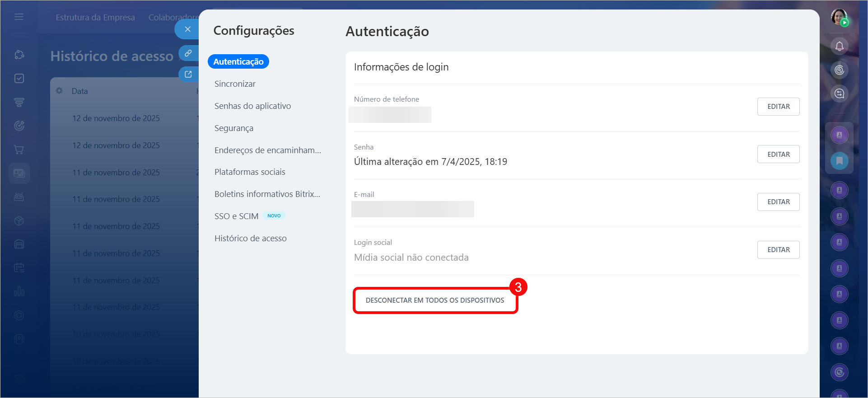Open Senhas do aplicativo section
This screenshot has height=398, width=868.
(x=252, y=106)
